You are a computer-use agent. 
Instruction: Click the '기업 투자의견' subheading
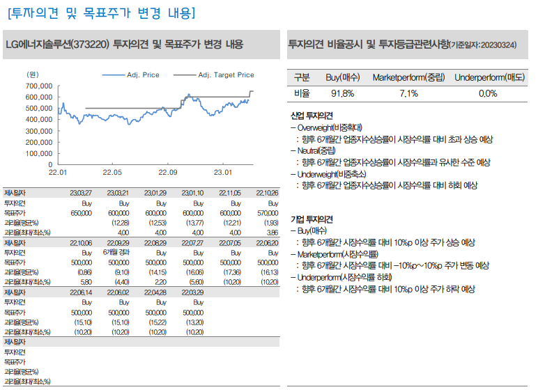(x=312, y=219)
